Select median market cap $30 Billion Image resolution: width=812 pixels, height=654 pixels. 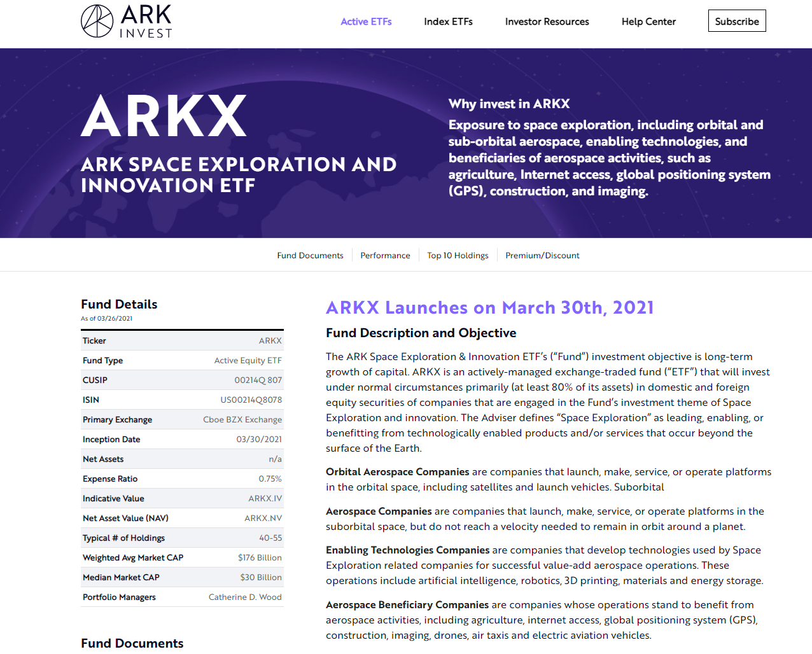pyautogui.click(x=261, y=578)
